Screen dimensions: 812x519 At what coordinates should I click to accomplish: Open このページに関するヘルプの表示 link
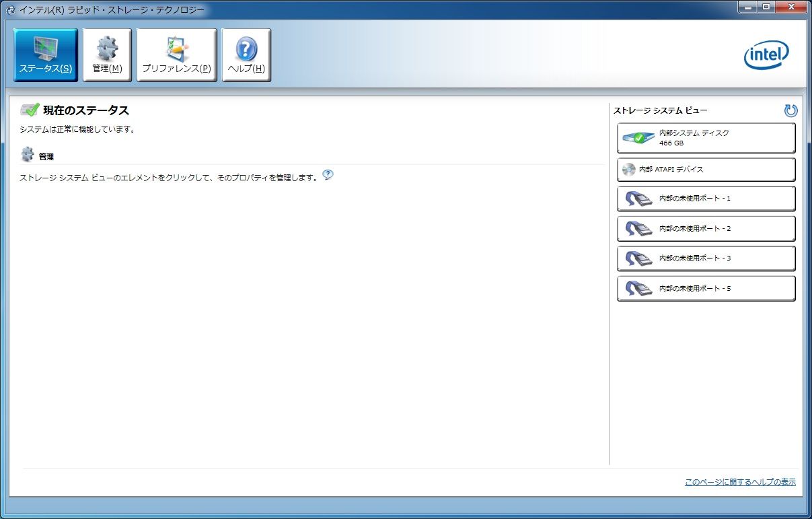(740, 482)
